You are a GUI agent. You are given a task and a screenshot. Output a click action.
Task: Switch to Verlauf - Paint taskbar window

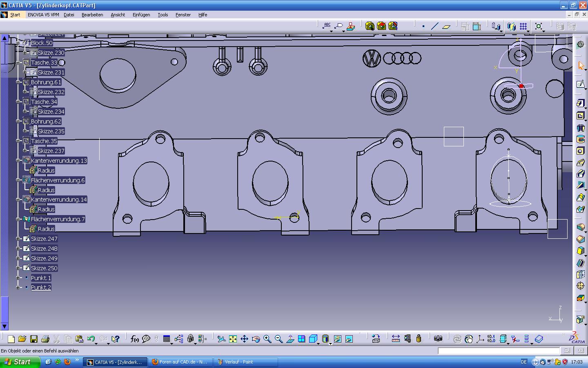pos(246,362)
